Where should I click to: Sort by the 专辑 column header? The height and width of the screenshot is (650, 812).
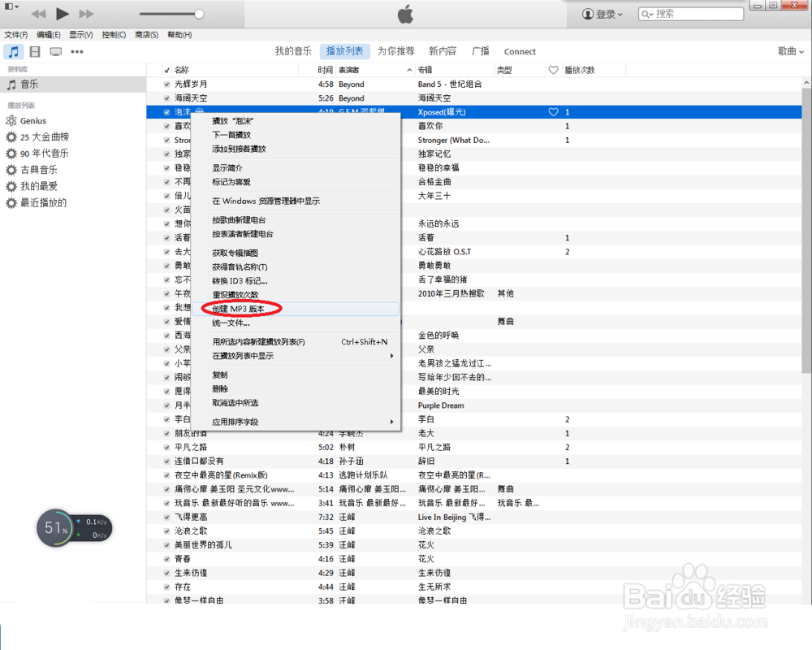pyautogui.click(x=455, y=70)
